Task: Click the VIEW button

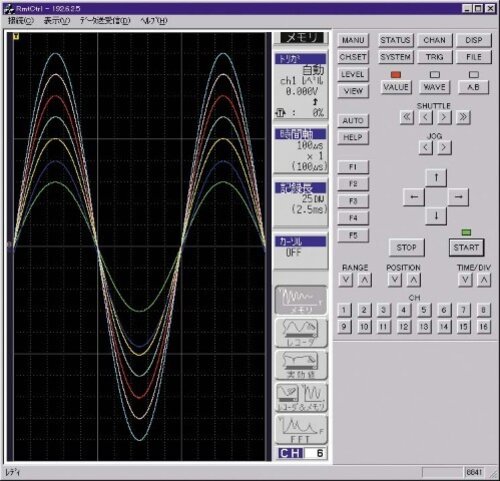Action: pos(353,91)
